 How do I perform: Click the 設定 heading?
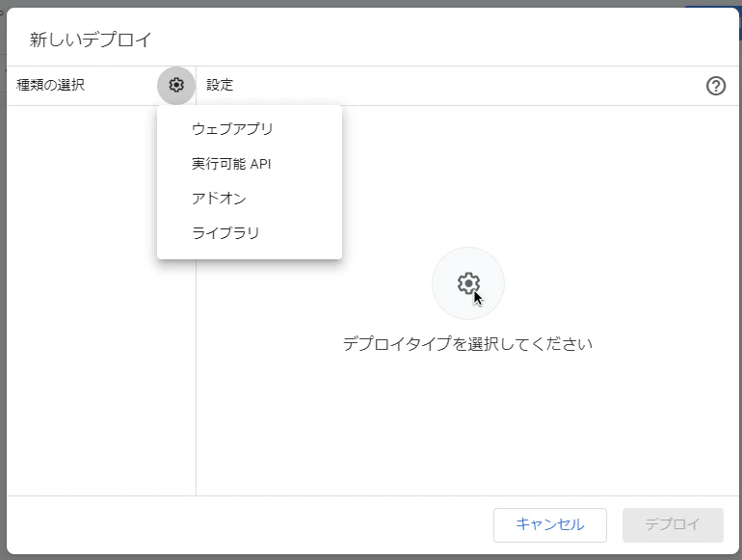click(x=220, y=85)
